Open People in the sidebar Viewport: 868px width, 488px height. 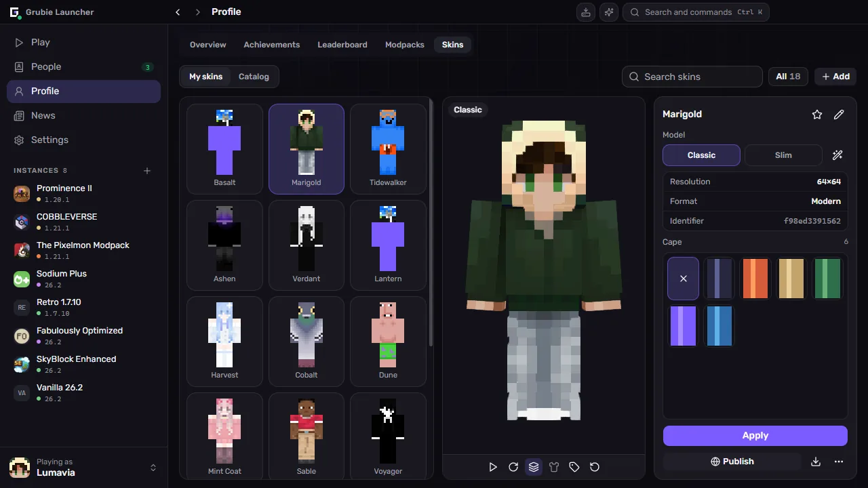click(83, 66)
